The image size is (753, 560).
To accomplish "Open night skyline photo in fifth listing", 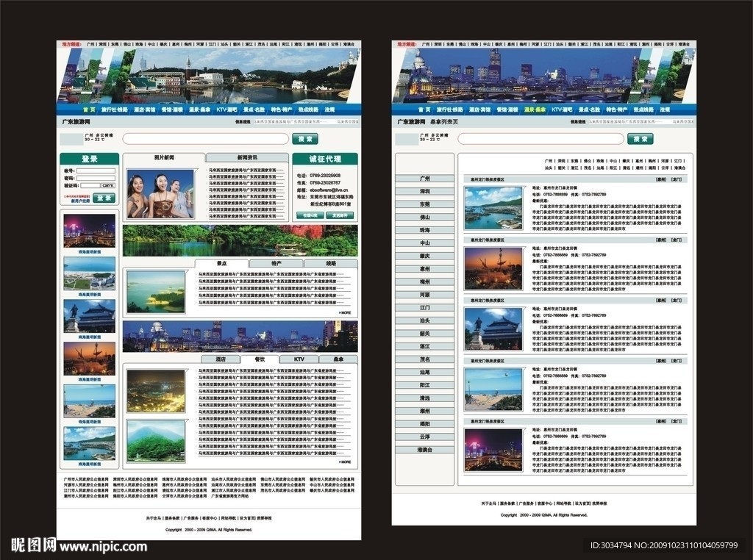I will [493, 450].
